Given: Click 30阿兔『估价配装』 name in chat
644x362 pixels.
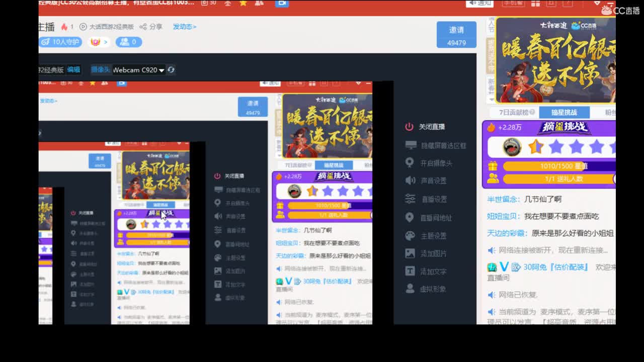Looking at the screenshot, I should (556, 267).
